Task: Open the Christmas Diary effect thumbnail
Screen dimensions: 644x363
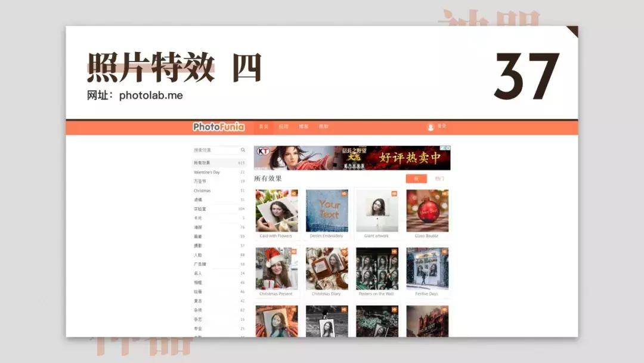Action: point(327,269)
